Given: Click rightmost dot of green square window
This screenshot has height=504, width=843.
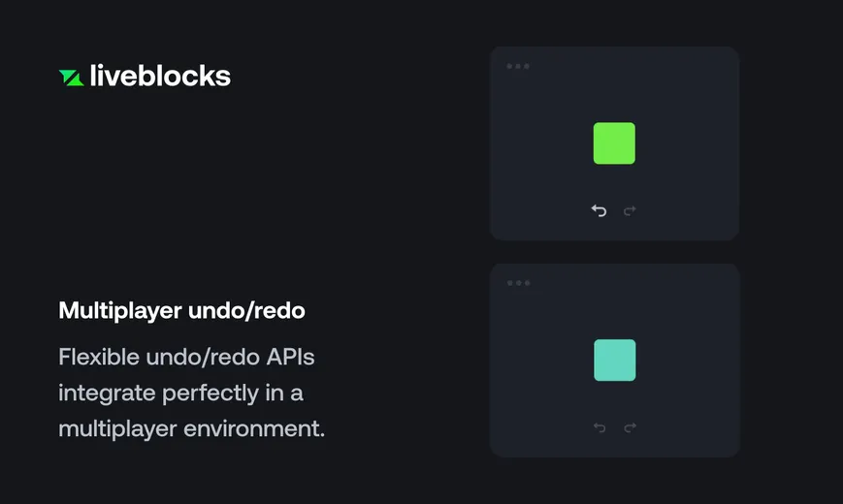Looking at the screenshot, I should [x=527, y=66].
